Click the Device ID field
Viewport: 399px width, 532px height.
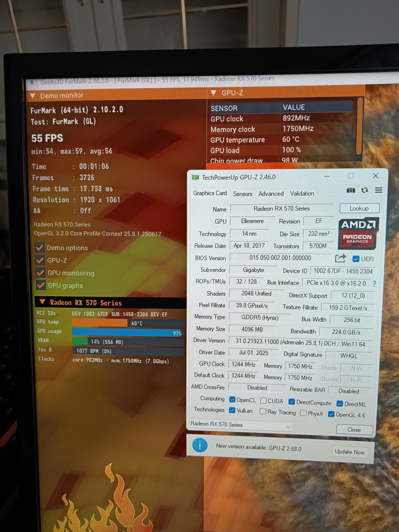(343, 271)
